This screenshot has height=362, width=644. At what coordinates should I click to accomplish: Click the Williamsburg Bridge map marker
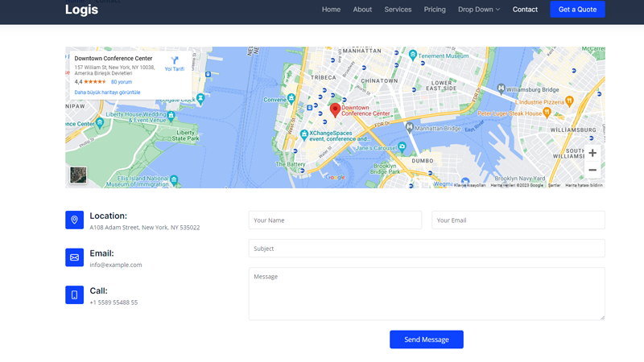click(501, 88)
